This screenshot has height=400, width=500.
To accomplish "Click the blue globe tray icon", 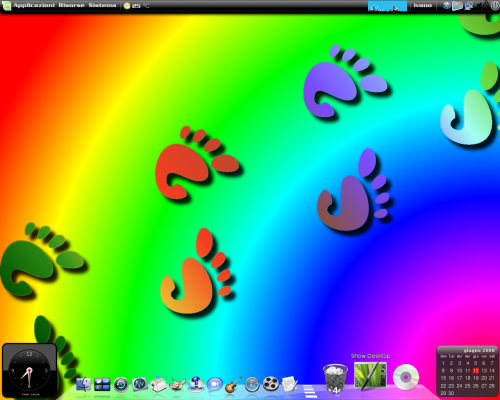I will (447, 6).
